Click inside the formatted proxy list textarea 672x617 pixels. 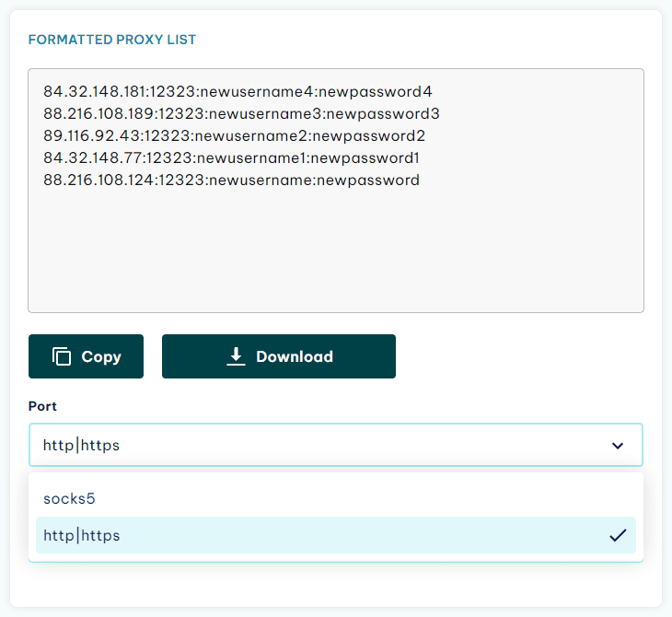(336, 191)
